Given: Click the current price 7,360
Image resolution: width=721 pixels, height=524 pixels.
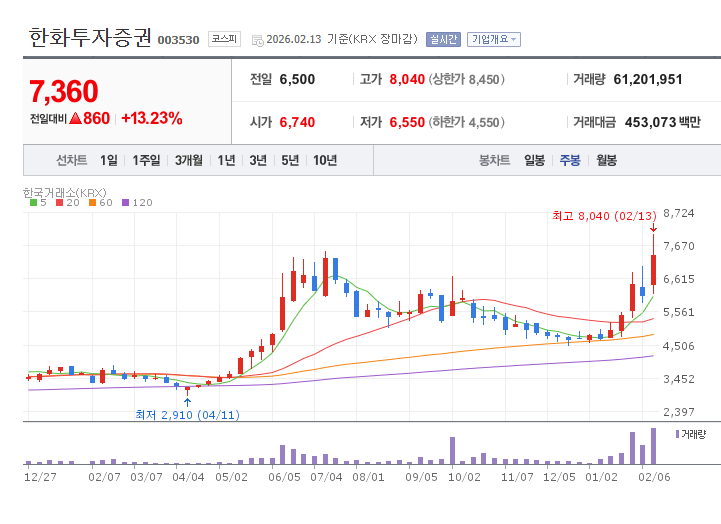Looking at the screenshot, I should point(64,91).
